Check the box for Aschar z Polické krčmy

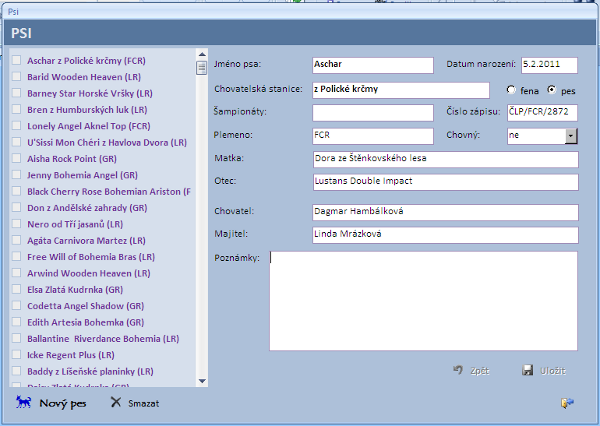pyautogui.click(x=16, y=60)
